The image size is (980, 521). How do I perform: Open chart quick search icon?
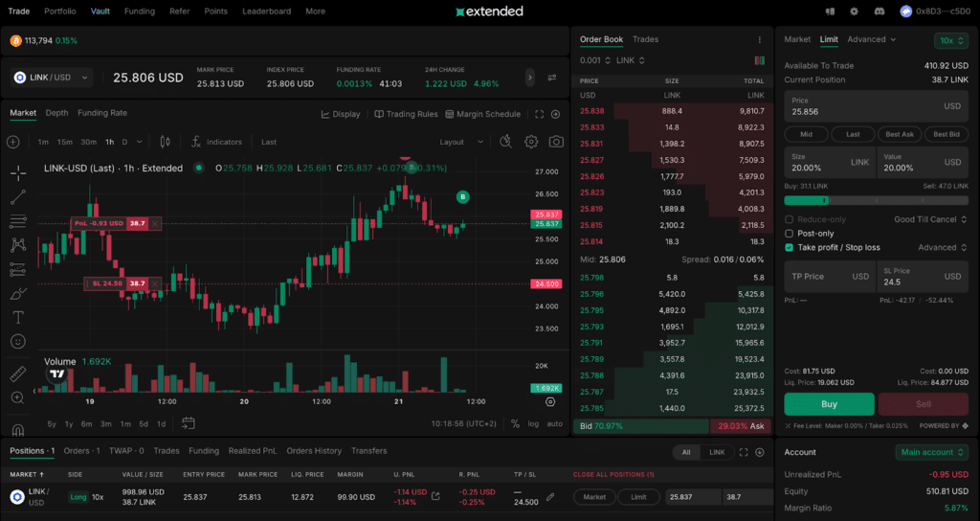506,142
